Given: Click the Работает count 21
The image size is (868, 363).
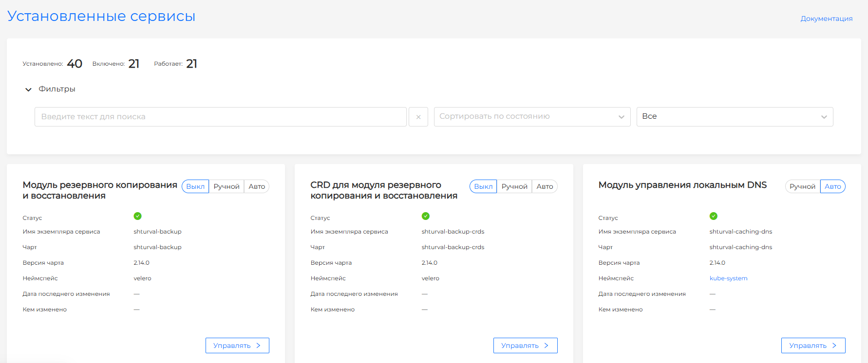Looking at the screenshot, I should coord(192,64).
